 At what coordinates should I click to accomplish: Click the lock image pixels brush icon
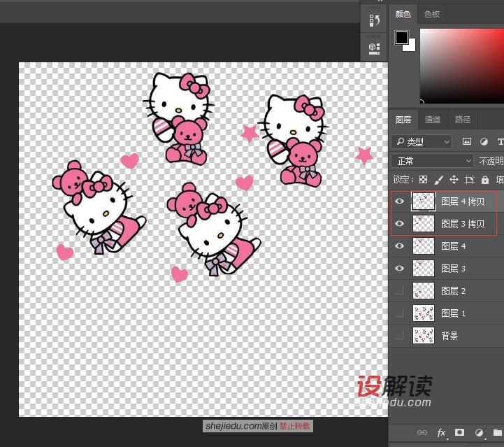point(438,180)
